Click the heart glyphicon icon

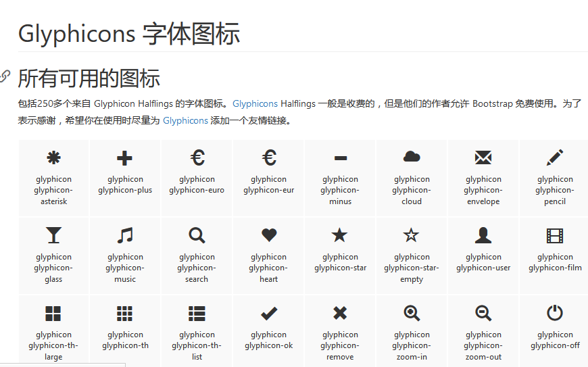point(269,235)
